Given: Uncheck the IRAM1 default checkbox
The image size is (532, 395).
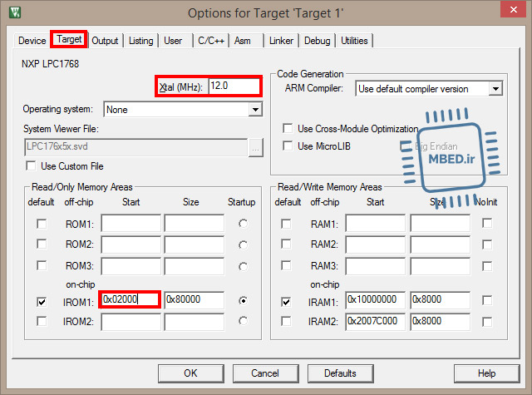Looking at the screenshot, I should pos(286,302).
